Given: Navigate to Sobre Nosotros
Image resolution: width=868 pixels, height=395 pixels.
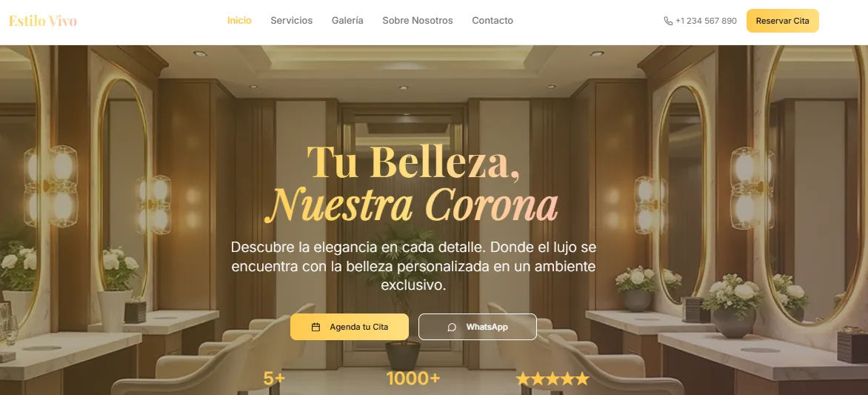Looking at the screenshot, I should click(x=418, y=21).
